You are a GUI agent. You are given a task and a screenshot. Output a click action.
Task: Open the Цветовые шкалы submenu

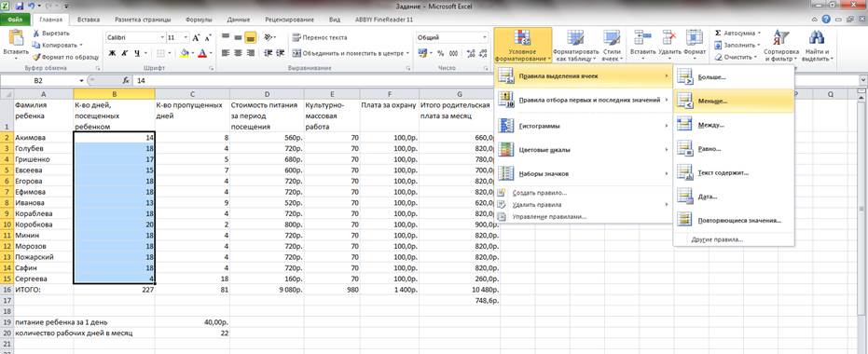pyautogui.click(x=584, y=150)
